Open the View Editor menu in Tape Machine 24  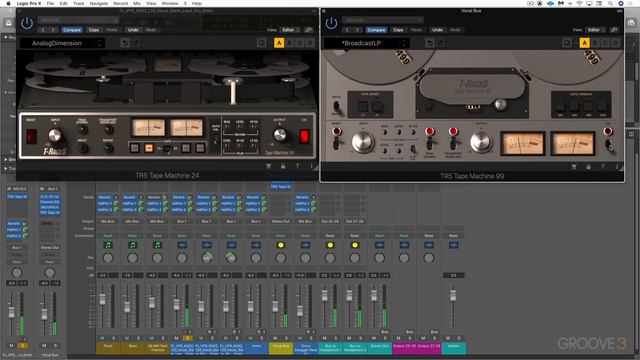[290, 30]
